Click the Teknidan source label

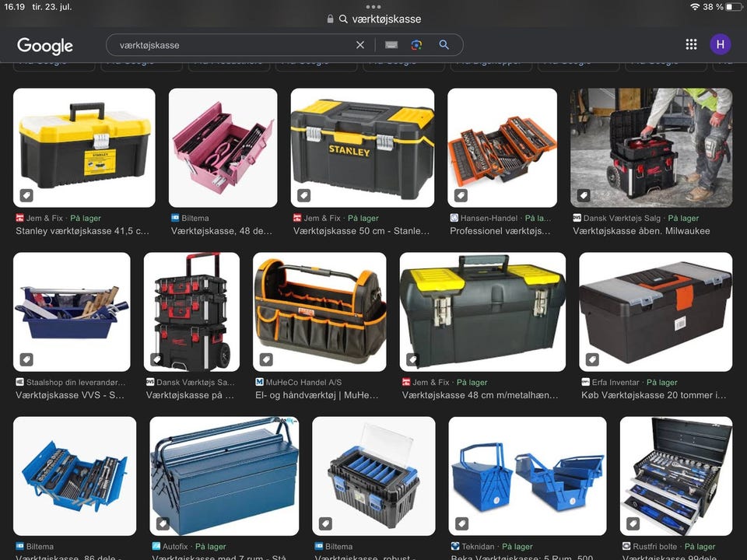[x=478, y=547]
